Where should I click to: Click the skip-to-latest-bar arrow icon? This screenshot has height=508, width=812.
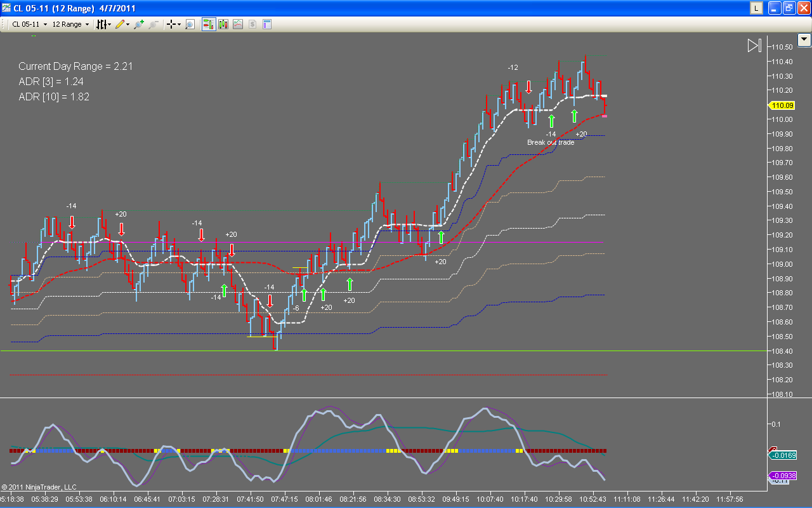(754, 46)
